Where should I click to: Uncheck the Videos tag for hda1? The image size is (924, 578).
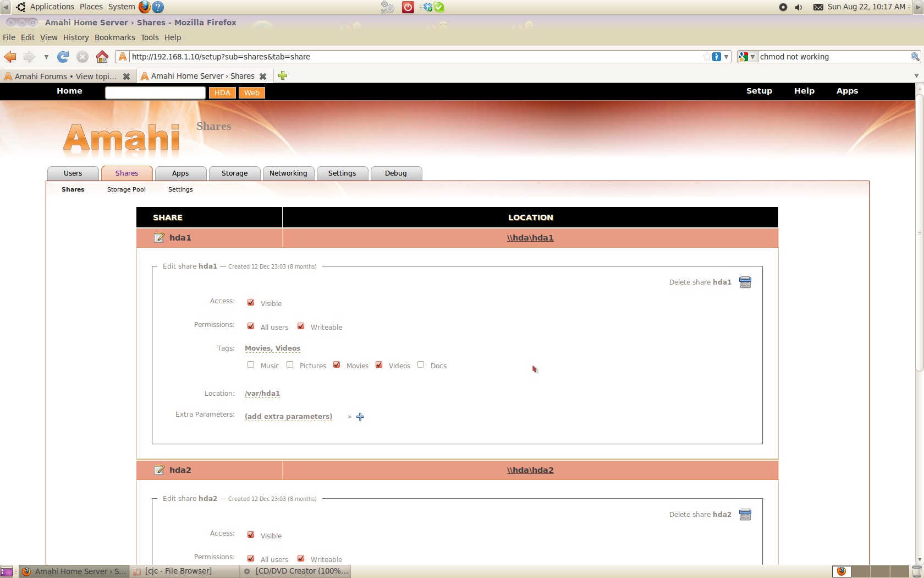[x=379, y=364]
